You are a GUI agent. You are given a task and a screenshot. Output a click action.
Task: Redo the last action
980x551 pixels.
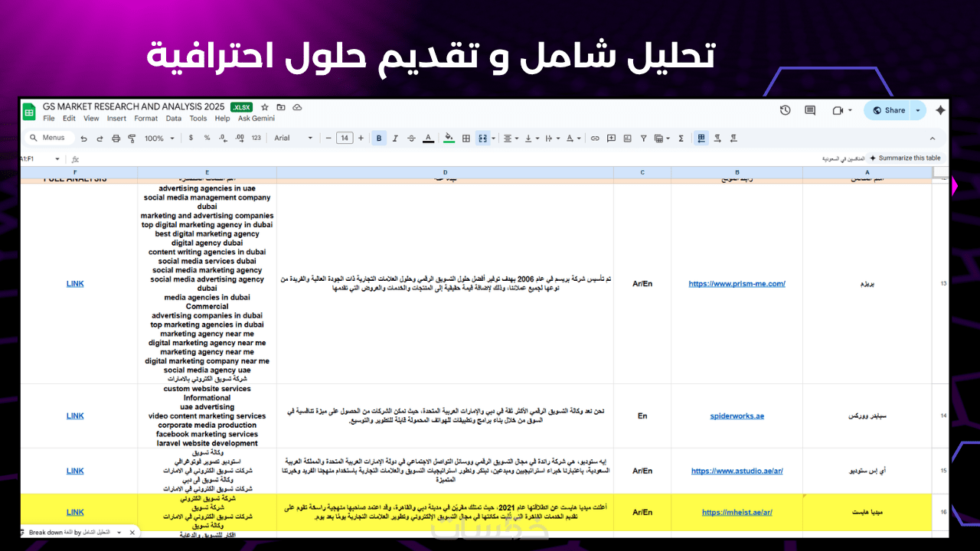pos(100,139)
